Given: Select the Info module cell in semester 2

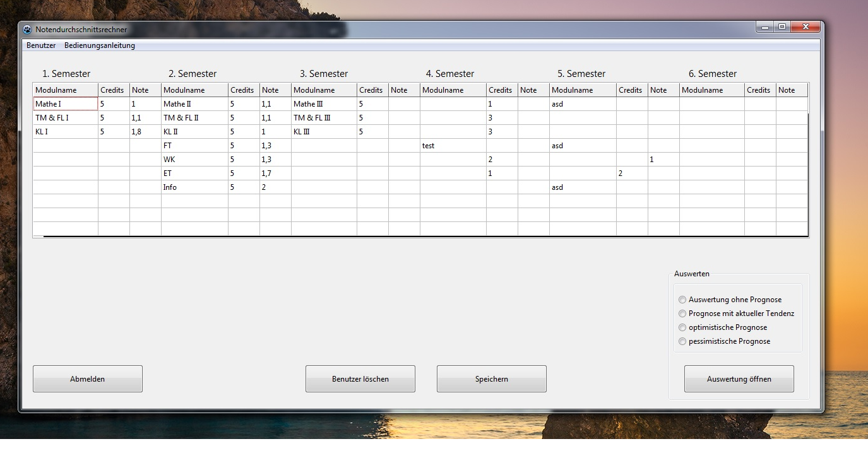Looking at the screenshot, I should [194, 187].
